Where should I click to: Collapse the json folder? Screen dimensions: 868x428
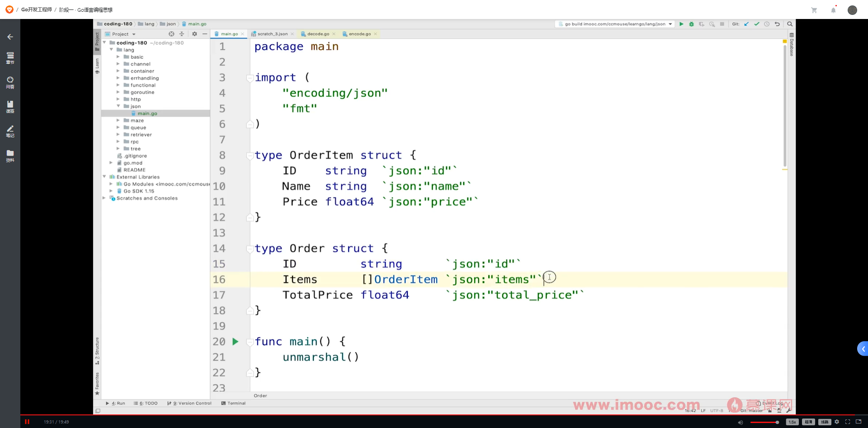[x=118, y=106]
